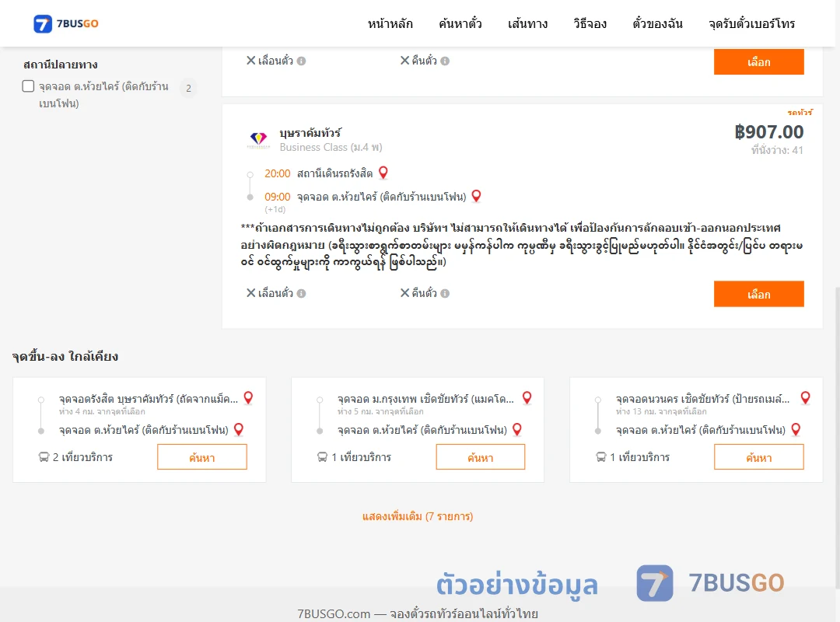Open destination pin in จุดจอดรังสิต nearby card
Screen dimensions: 840x622
coord(239,429)
